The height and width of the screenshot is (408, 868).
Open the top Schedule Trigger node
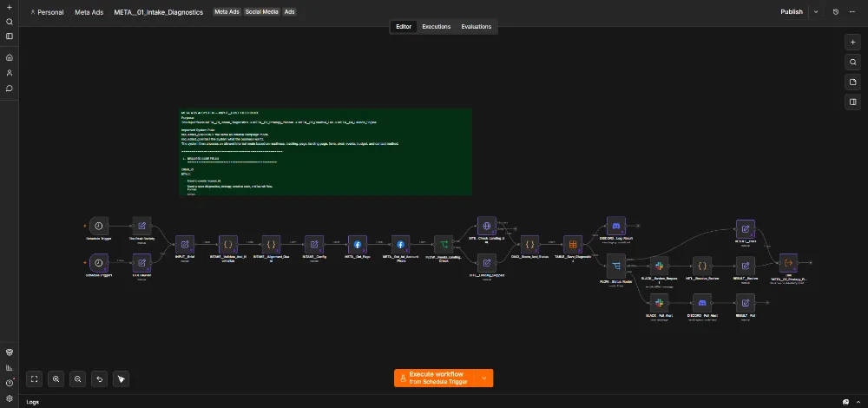tap(99, 226)
